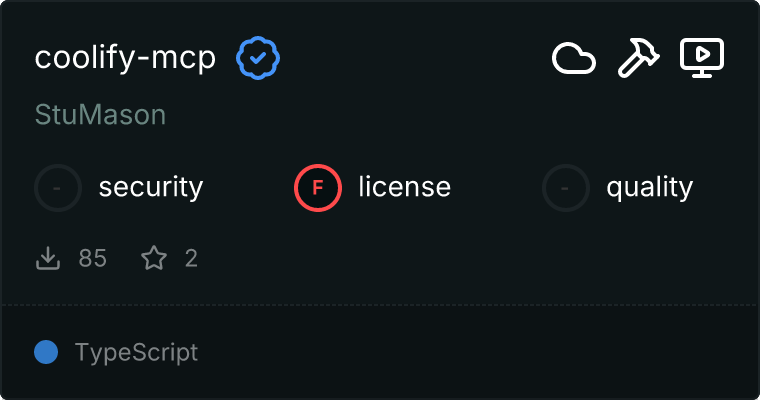Click the cloud hosting icon

coord(574,59)
